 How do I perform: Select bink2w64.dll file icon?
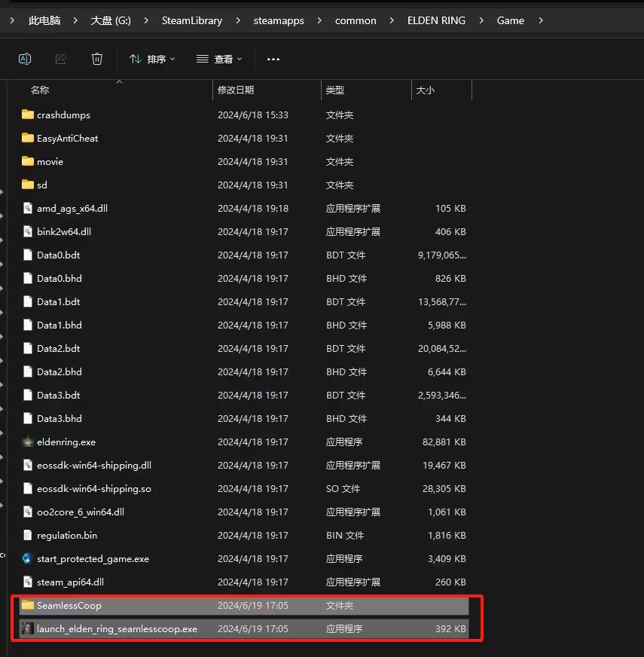(28, 231)
